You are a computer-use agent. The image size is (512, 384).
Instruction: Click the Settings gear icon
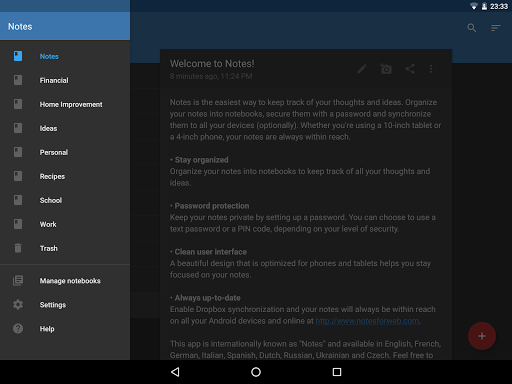(x=18, y=304)
